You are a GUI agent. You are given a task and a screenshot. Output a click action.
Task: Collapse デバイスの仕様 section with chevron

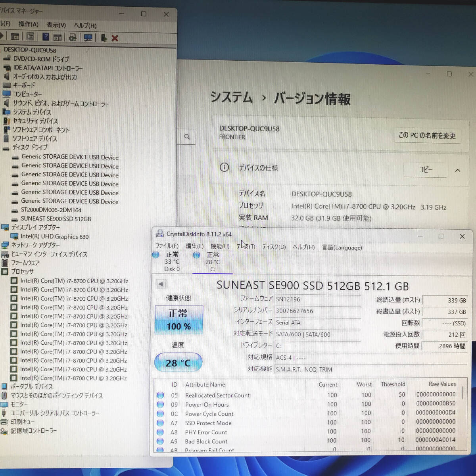coord(457,170)
